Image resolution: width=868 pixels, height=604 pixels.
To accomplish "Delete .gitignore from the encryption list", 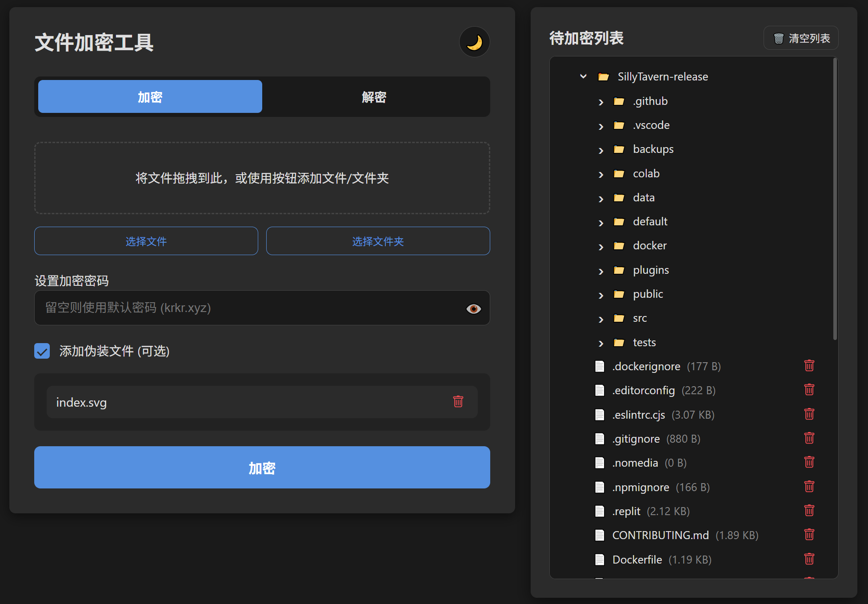I will (x=809, y=438).
